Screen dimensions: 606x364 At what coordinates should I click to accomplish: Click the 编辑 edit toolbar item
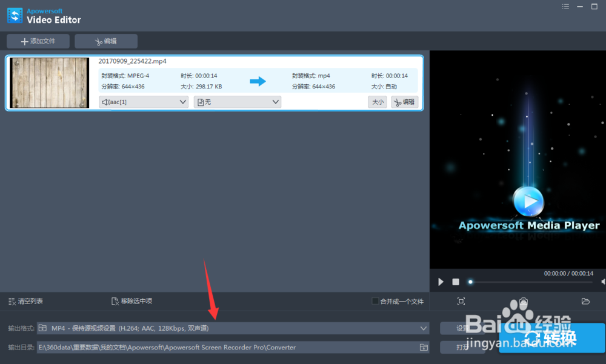coord(105,41)
